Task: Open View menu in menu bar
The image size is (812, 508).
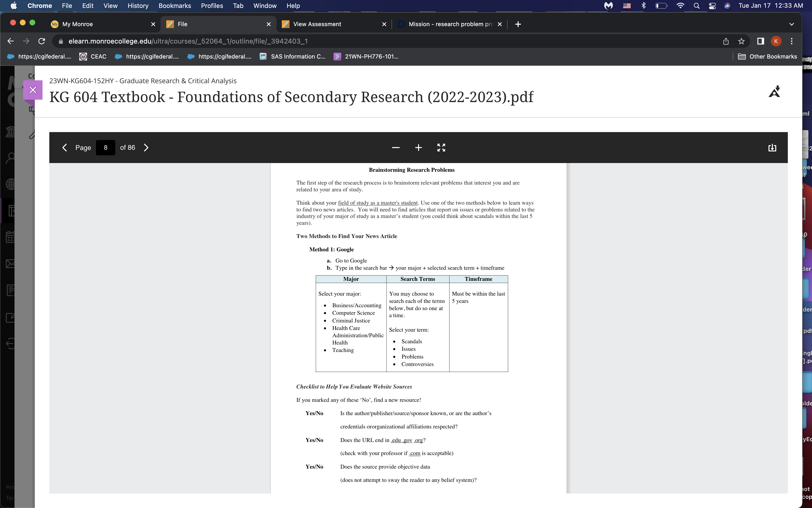Action: (x=110, y=6)
